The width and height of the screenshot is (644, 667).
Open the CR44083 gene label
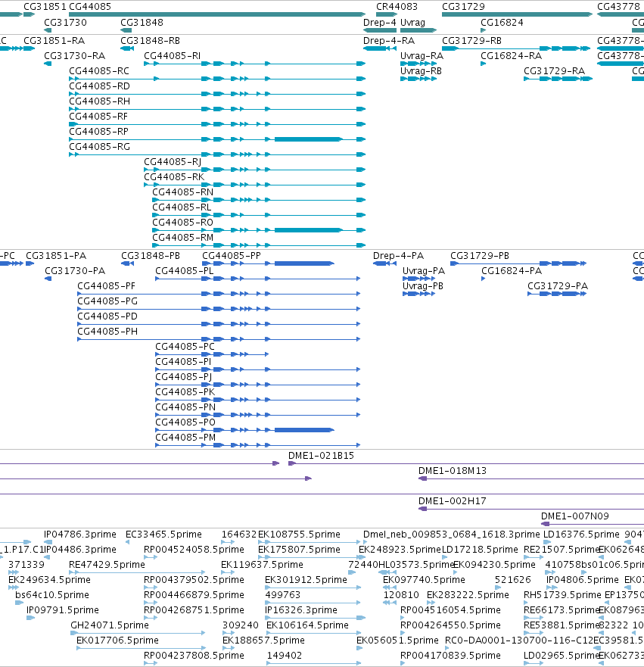coord(397,6)
